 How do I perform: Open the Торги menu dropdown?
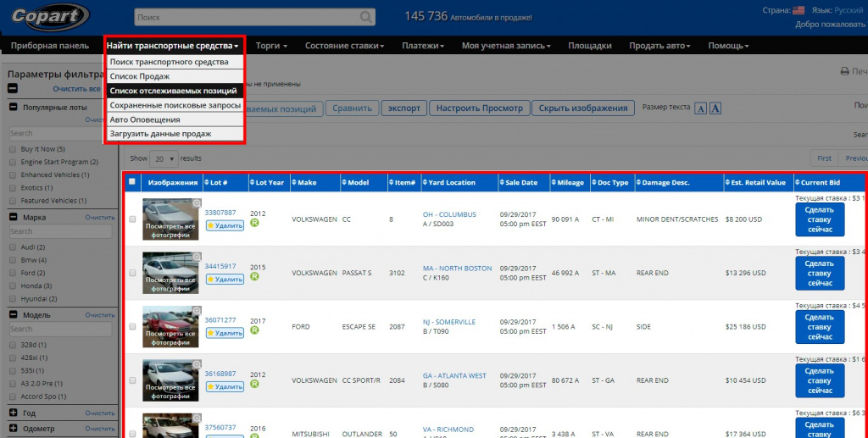click(x=271, y=46)
